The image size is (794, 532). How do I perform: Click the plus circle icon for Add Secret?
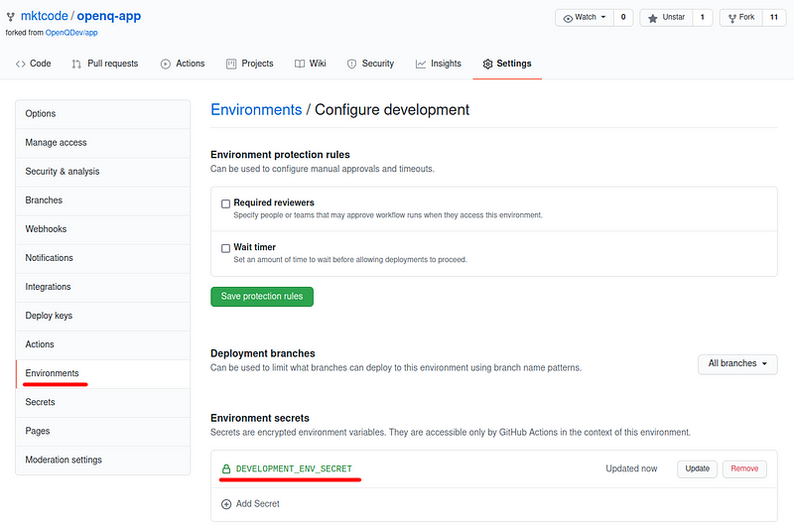point(226,504)
